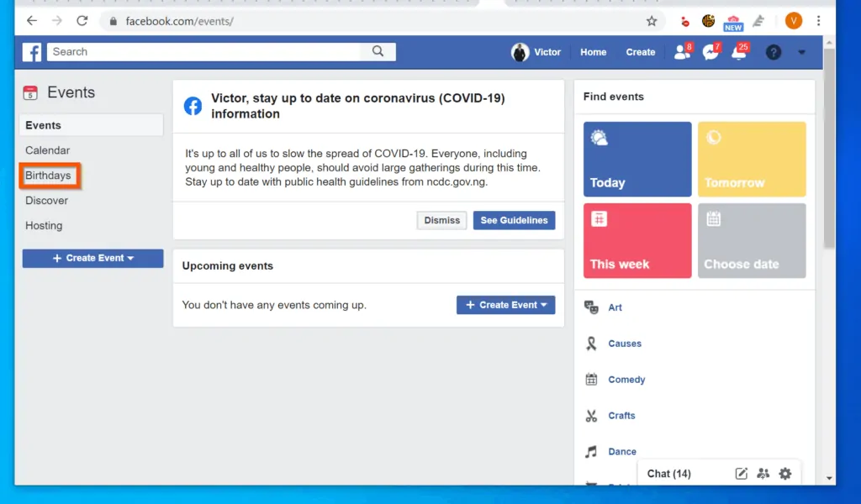Viewport: 861px width, 504px height.
Task: Create new group icon in chat bar
Action: pyautogui.click(x=763, y=473)
